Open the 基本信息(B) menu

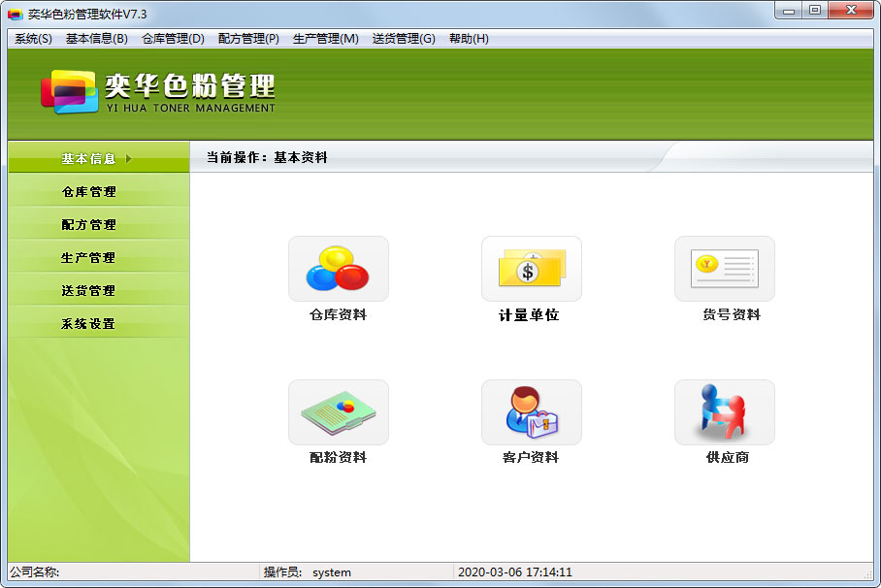(x=97, y=39)
